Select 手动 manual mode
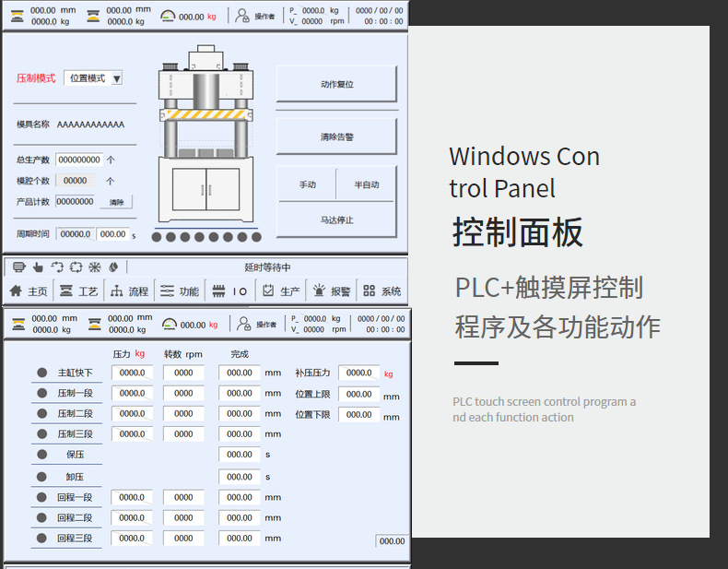The height and width of the screenshot is (569, 728). tap(308, 184)
